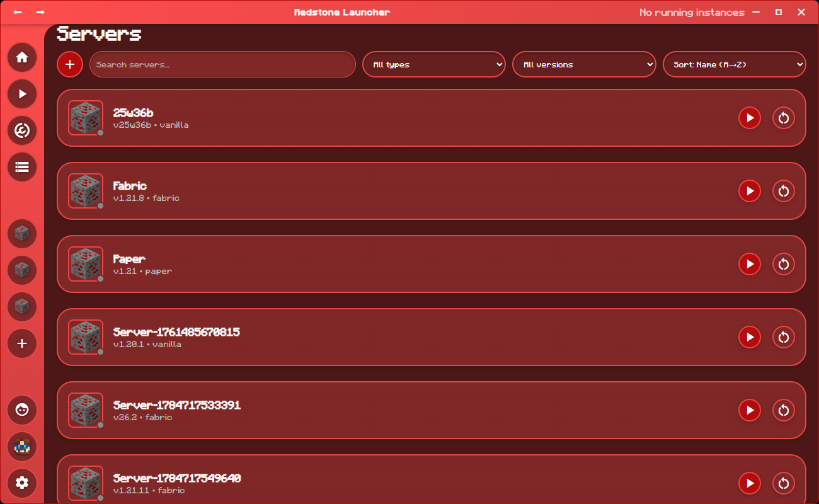The image size is (819, 504).
Task: Focus the Search servers field
Action: tap(222, 64)
